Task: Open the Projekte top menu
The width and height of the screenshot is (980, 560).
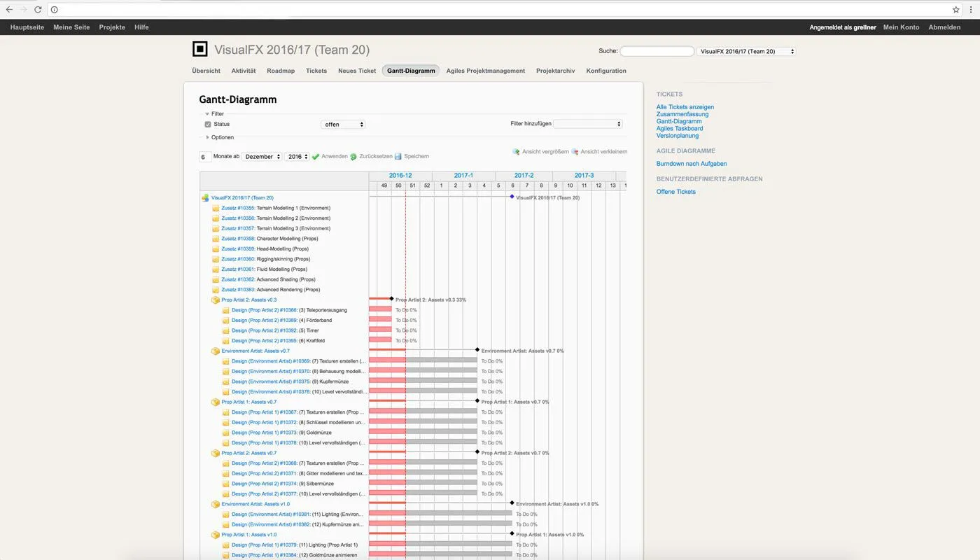Action: pyautogui.click(x=112, y=27)
